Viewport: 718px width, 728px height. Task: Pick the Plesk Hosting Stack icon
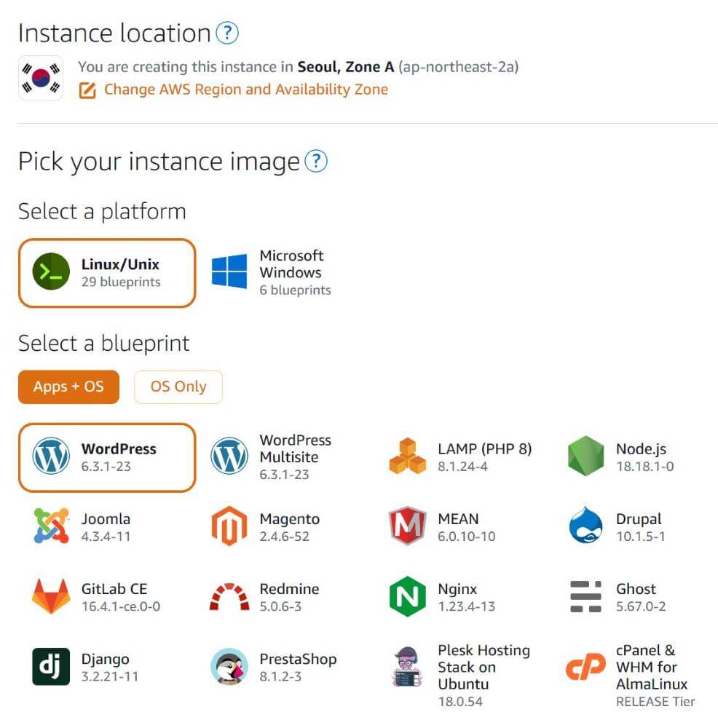(x=408, y=667)
